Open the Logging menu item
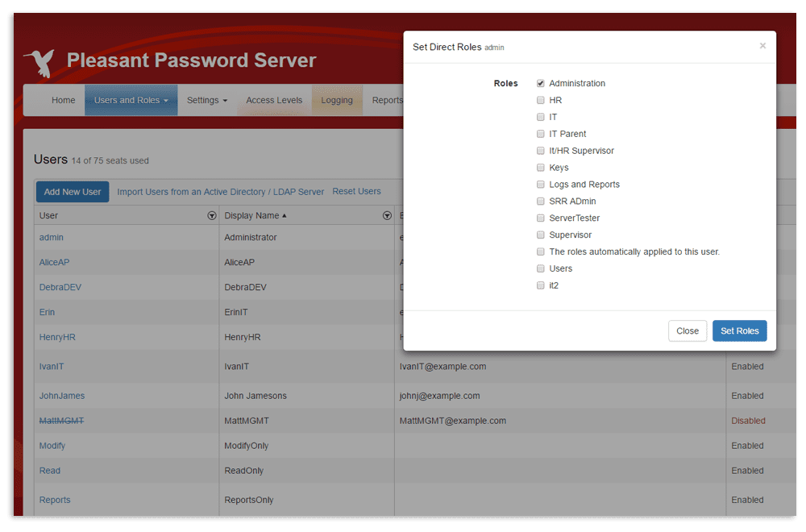 click(337, 100)
